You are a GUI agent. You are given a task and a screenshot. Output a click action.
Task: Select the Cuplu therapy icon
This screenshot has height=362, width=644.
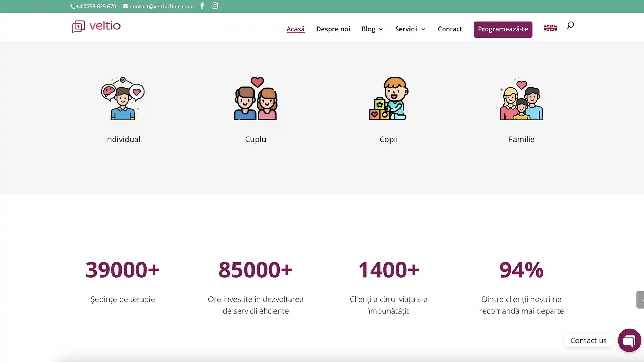[256, 99]
